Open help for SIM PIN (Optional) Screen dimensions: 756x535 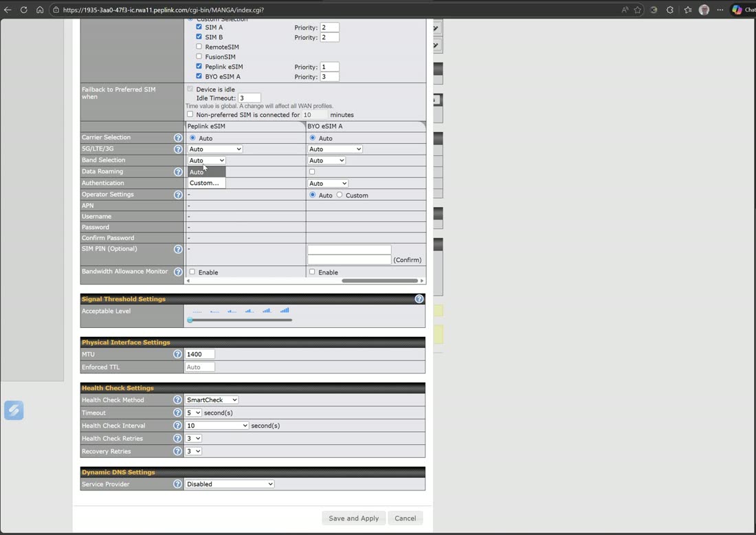coord(178,249)
